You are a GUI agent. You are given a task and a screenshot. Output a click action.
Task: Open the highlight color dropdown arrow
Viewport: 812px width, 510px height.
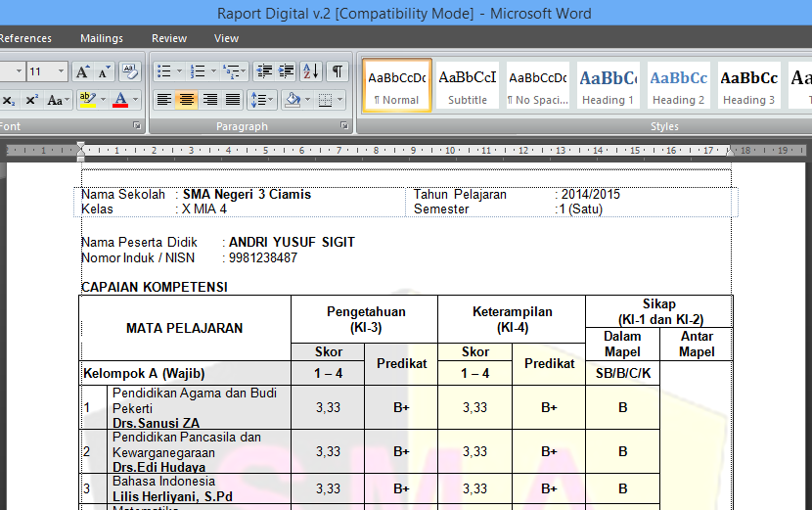(x=103, y=100)
